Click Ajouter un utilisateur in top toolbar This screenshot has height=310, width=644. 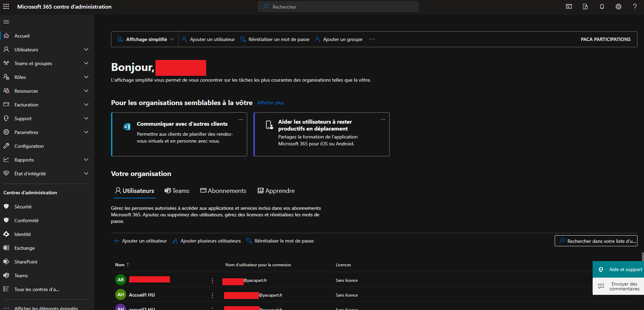[209, 39]
